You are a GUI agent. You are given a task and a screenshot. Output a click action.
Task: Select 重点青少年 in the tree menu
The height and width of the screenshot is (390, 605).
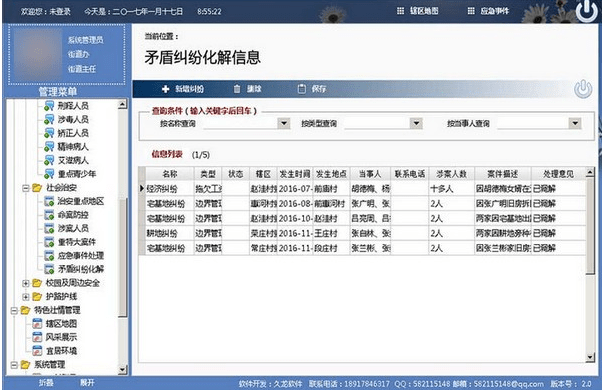77,174
